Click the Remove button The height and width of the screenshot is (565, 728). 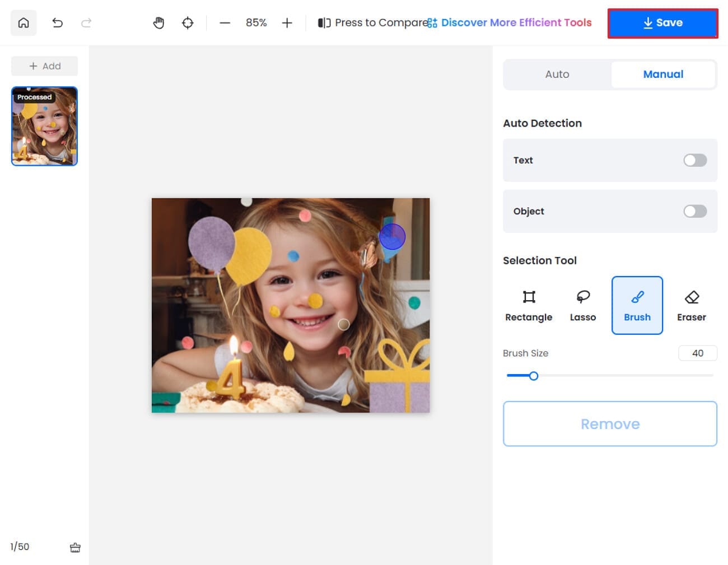click(x=610, y=424)
